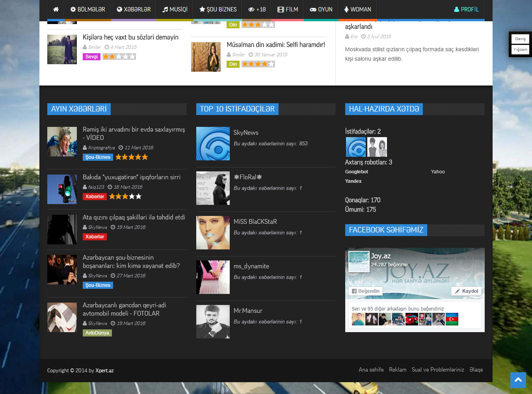The height and width of the screenshot is (394, 532).
Task: Rate the traffic lights article stars
Action: 125,196
